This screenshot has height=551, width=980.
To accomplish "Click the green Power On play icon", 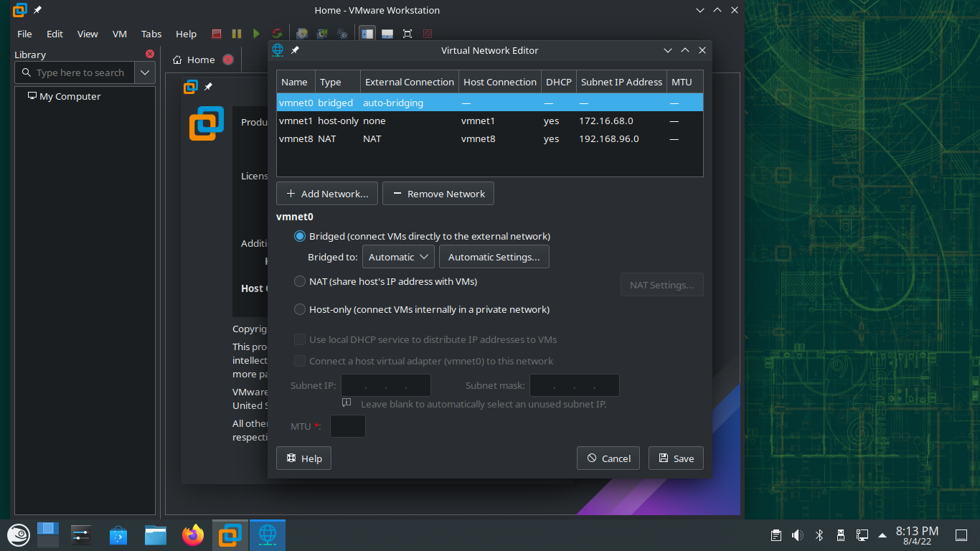I will pos(256,34).
